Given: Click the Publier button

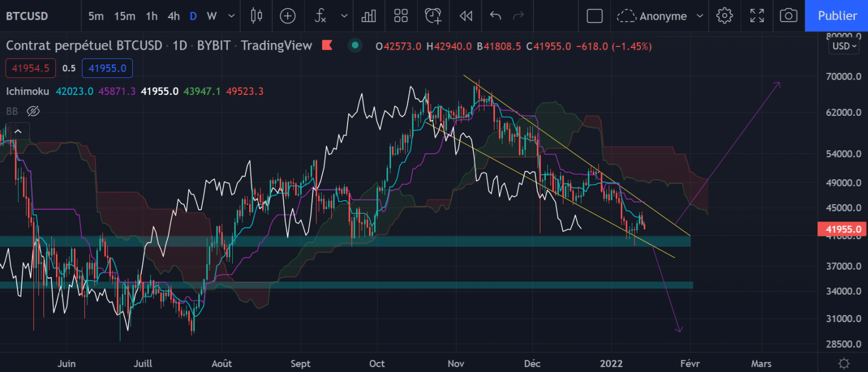Looking at the screenshot, I should tap(837, 16).
